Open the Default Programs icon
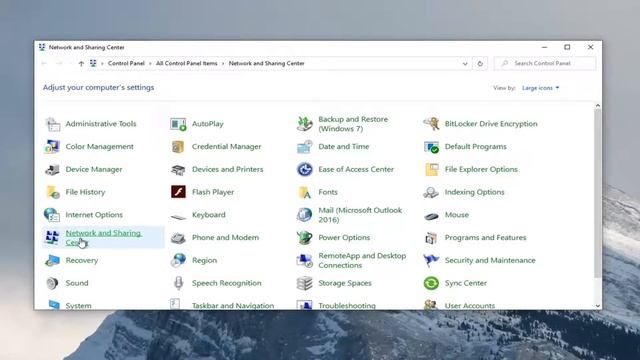The width and height of the screenshot is (640, 360). point(431,147)
